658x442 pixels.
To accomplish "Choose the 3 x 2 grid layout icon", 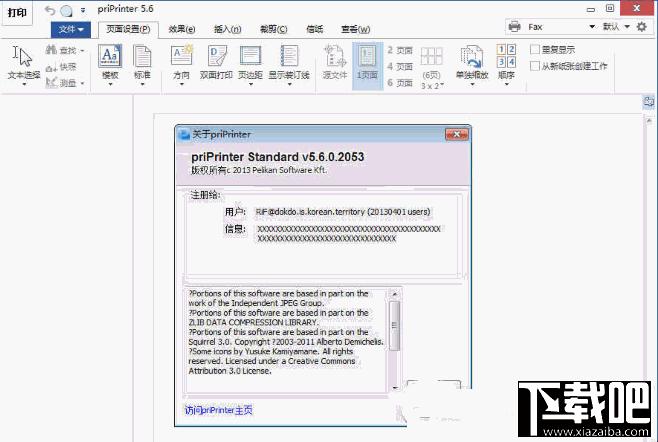I will click(x=432, y=57).
